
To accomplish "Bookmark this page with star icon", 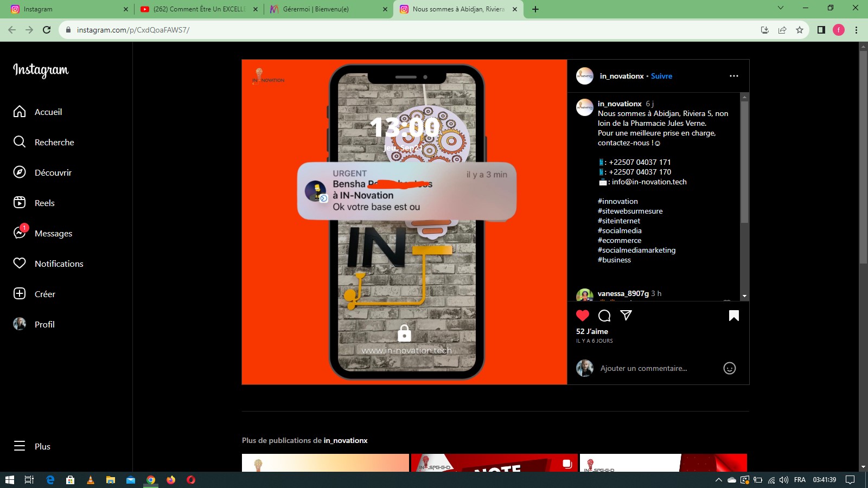I will click(799, 30).
